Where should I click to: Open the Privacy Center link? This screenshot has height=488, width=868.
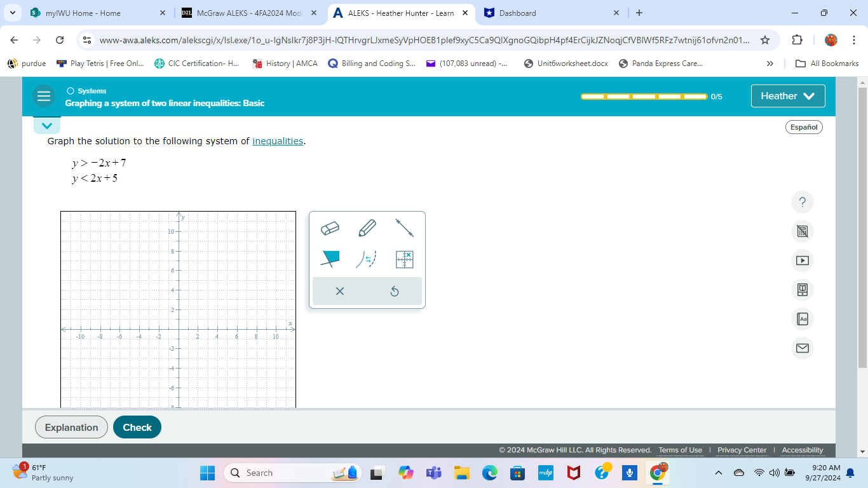point(742,450)
